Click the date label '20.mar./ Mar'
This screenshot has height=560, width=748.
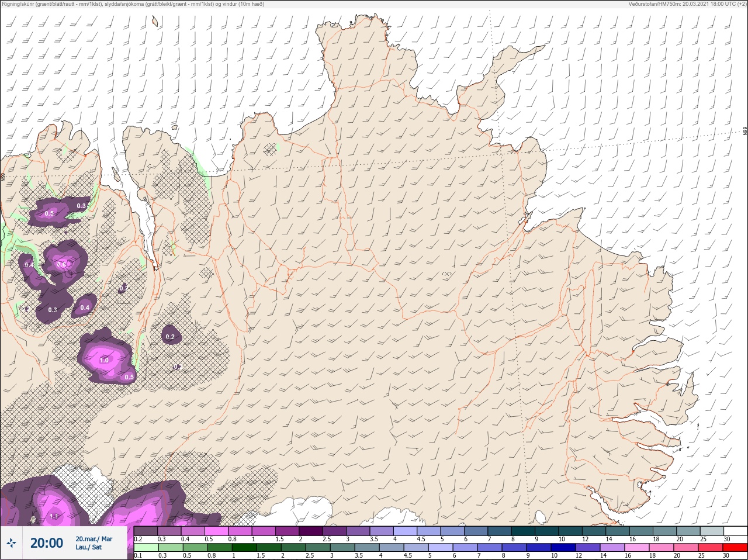pos(94,539)
